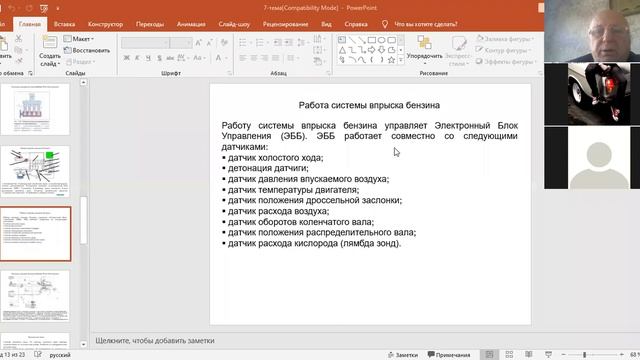Select the rectangle shape
This screenshot has height=360, width=640.
click(371, 40)
